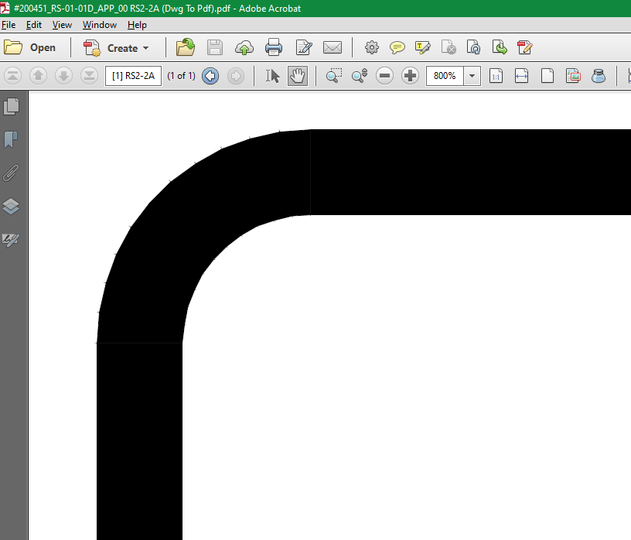This screenshot has width=631, height=540.
Task: Click the next view arrow
Action: point(235,76)
